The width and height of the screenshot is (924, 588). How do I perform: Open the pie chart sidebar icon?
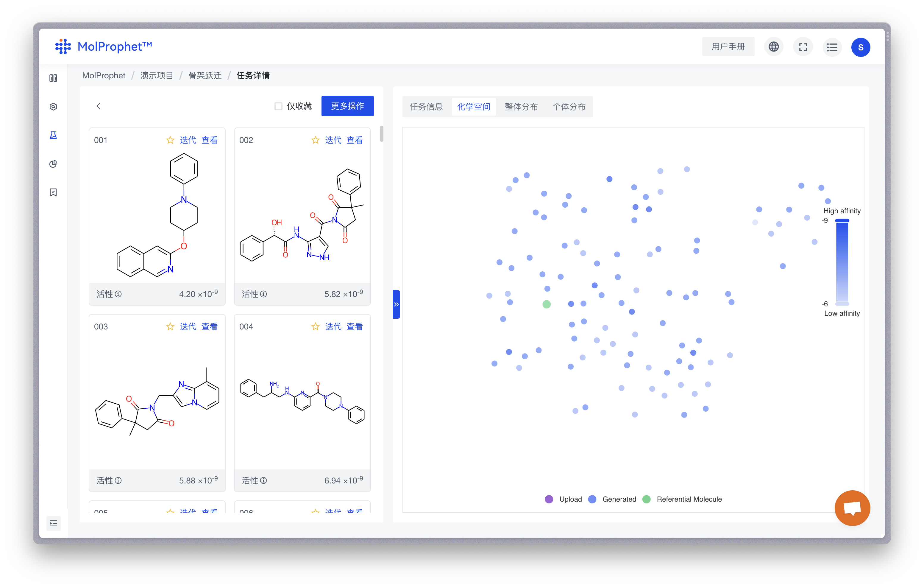(53, 164)
